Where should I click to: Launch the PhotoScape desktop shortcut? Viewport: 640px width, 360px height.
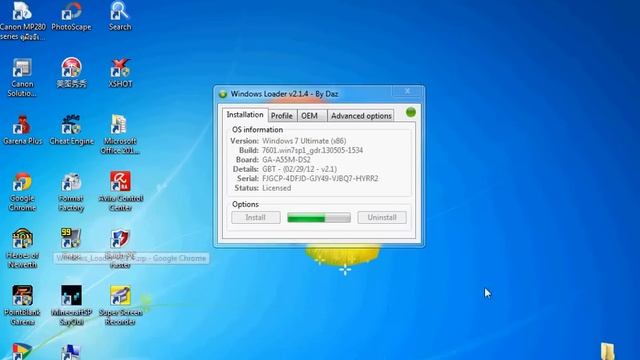[71, 16]
